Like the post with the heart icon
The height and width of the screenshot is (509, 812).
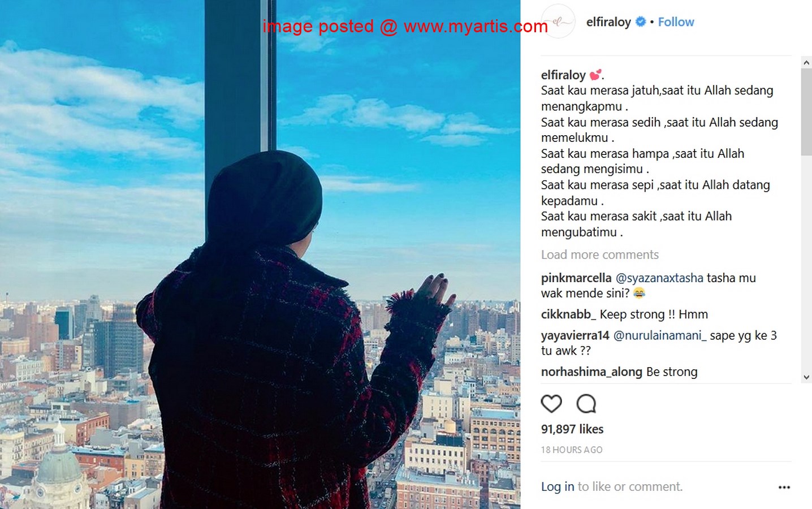[551, 404]
